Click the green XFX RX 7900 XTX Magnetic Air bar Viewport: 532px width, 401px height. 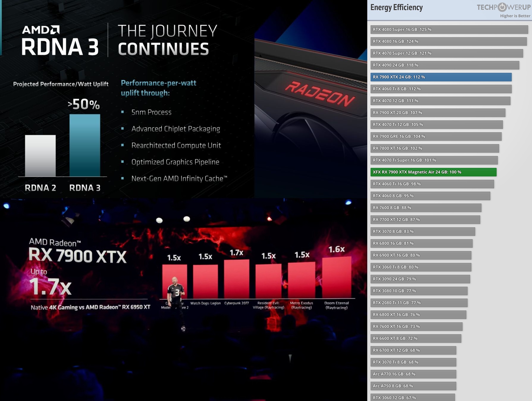tap(433, 172)
